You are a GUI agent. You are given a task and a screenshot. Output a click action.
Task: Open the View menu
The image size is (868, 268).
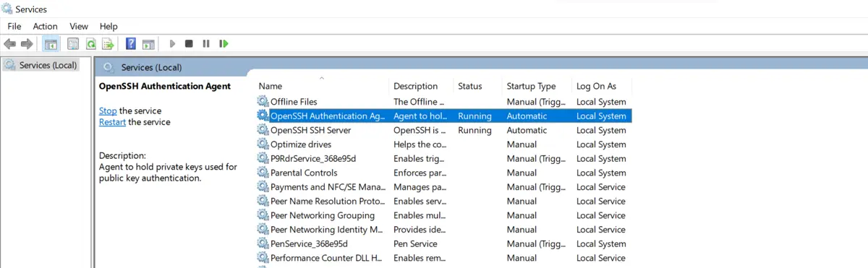80,26
